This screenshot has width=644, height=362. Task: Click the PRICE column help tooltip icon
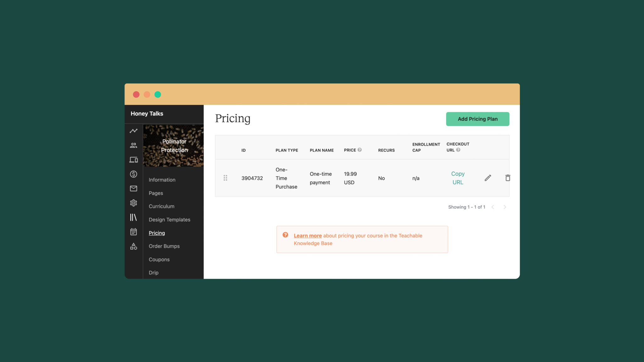[x=360, y=150]
